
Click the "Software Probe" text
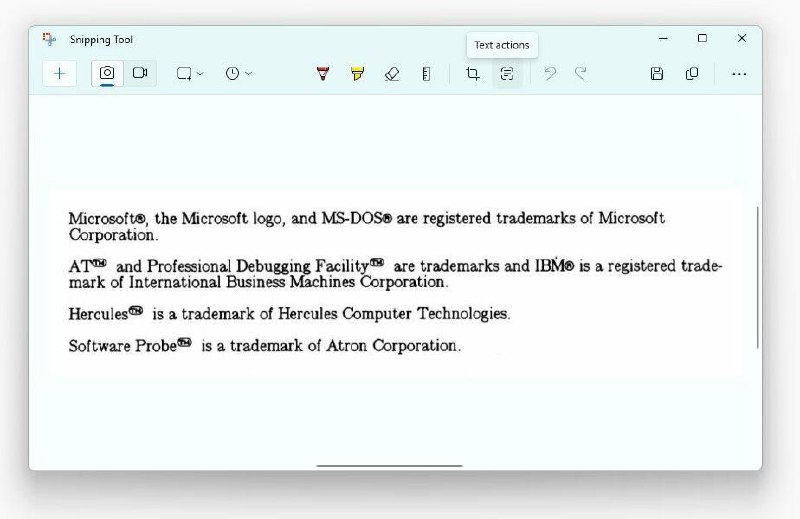[x=122, y=345]
